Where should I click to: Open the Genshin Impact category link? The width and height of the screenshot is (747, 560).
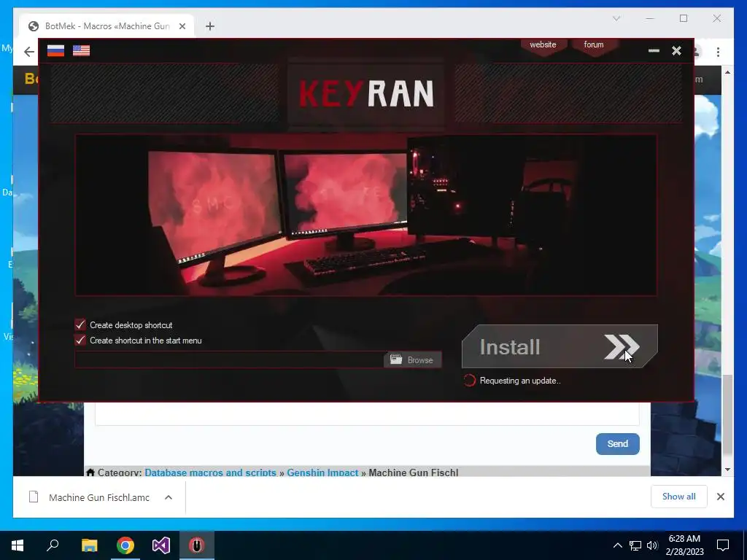click(322, 472)
